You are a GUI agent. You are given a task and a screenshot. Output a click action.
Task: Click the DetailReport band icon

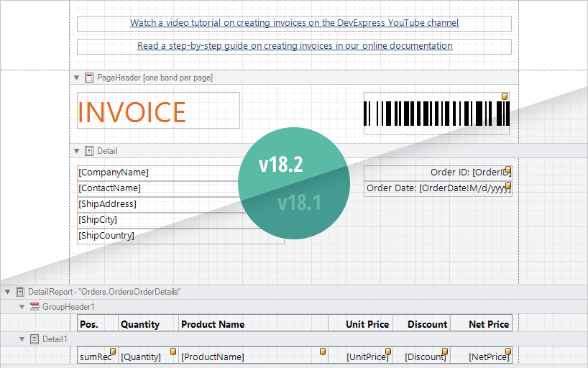[x=20, y=292]
